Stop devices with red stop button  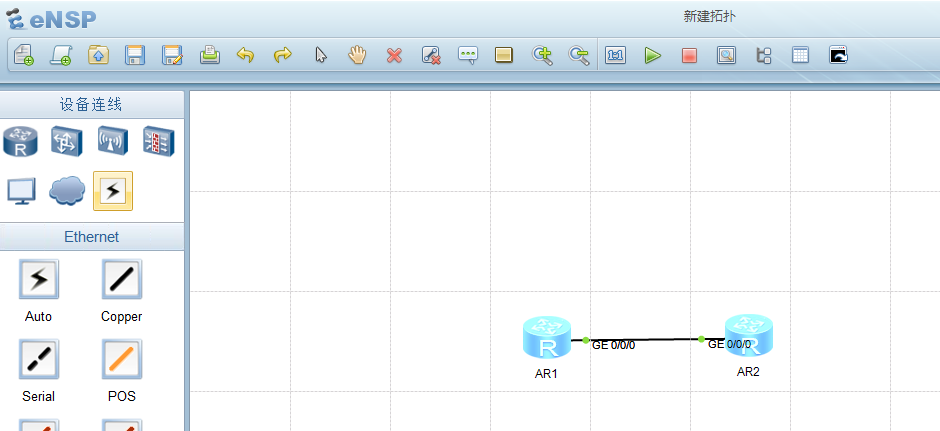[689, 56]
